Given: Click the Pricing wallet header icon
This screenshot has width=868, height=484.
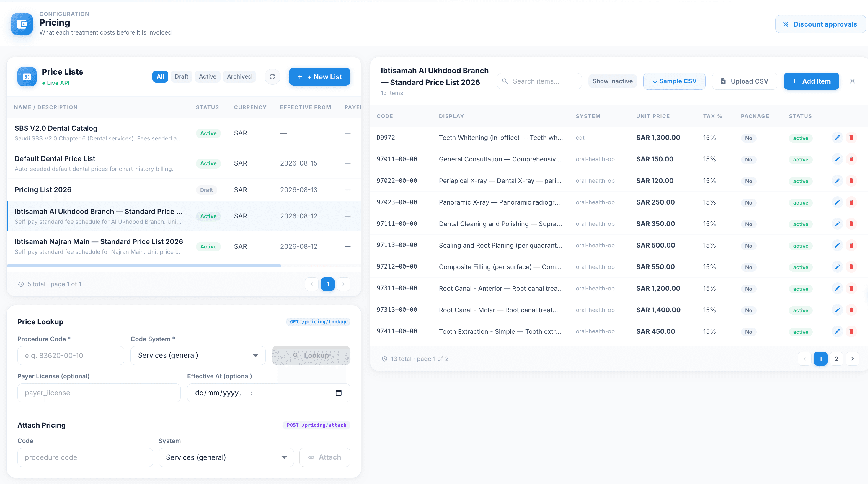Looking at the screenshot, I should pyautogui.click(x=22, y=24).
